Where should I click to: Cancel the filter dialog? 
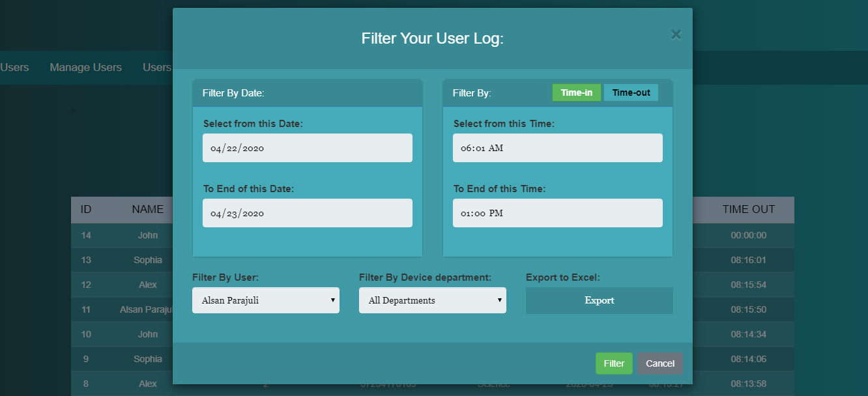(x=659, y=363)
